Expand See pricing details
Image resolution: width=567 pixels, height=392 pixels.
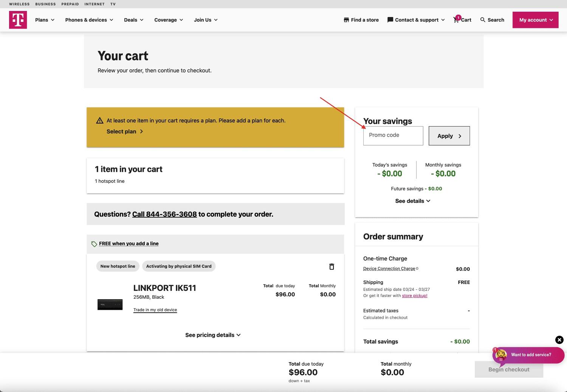(x=213, y=335)
